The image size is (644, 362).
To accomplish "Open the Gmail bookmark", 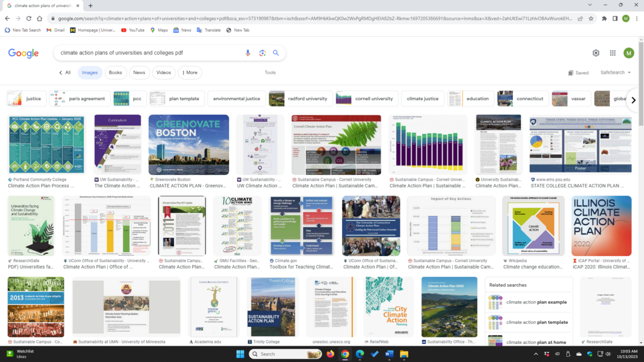I will [56, 30].
